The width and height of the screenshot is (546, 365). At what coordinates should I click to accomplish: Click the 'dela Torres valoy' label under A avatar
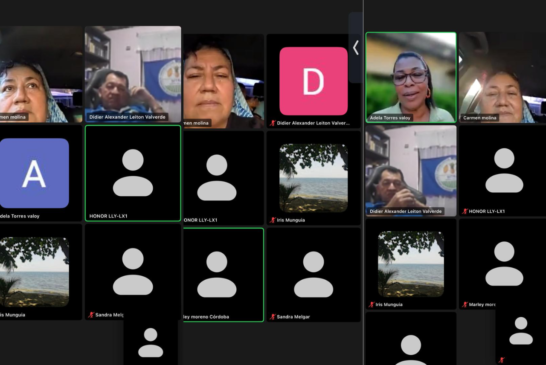(x=20, y=216)
